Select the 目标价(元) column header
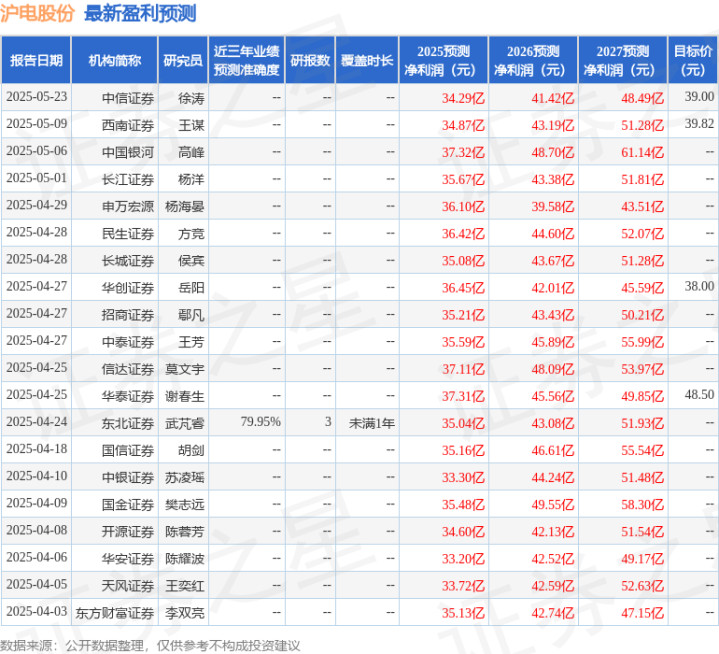Viewport: 719px width, 654px height. tap(693, 60)
